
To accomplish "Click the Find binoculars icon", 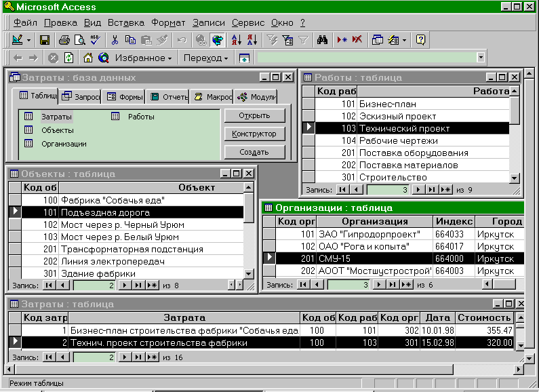I will (322, 40).
